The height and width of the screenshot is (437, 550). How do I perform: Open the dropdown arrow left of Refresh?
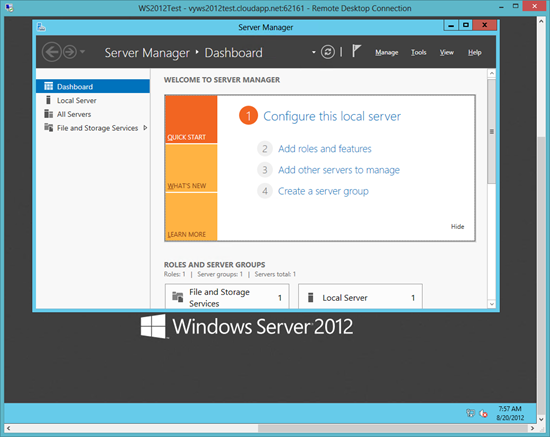(313, 53)
